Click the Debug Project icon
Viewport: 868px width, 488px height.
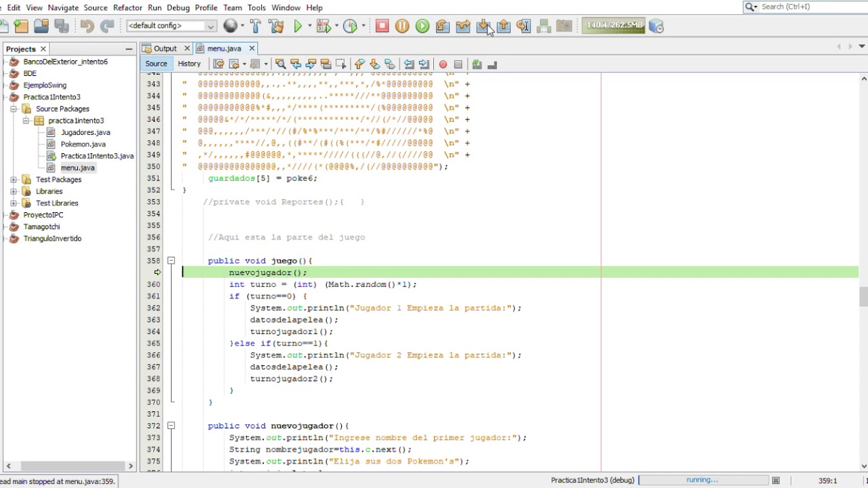tap(323, 26)
